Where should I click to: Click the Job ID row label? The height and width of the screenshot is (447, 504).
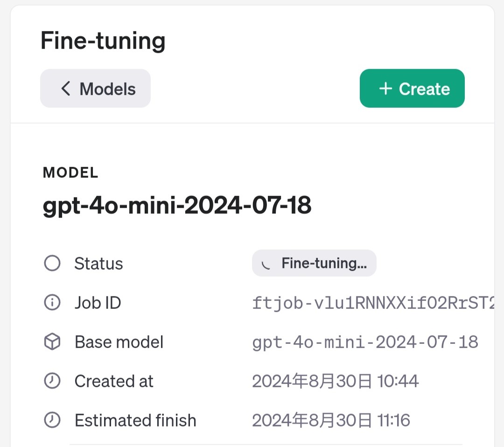click(98, 303)
